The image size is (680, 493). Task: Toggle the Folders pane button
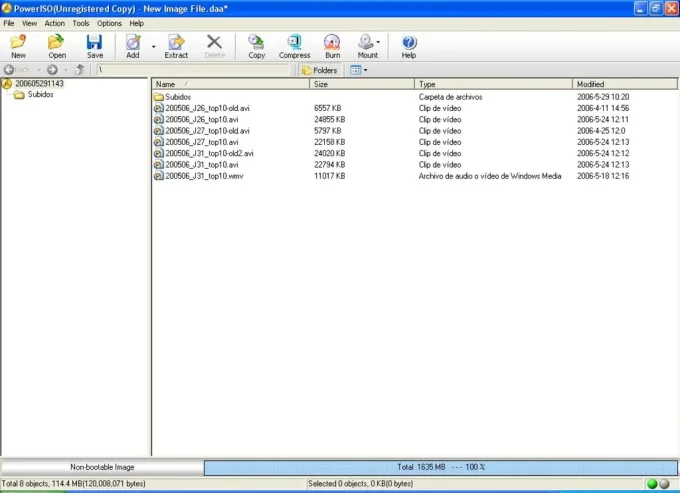[x=320, y=70]
